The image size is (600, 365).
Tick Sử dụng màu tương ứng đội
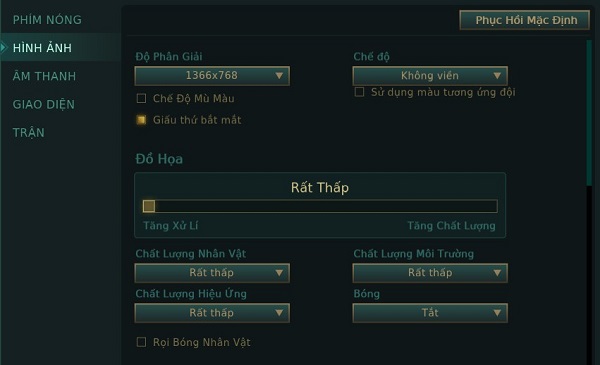[x=359, y=92]
